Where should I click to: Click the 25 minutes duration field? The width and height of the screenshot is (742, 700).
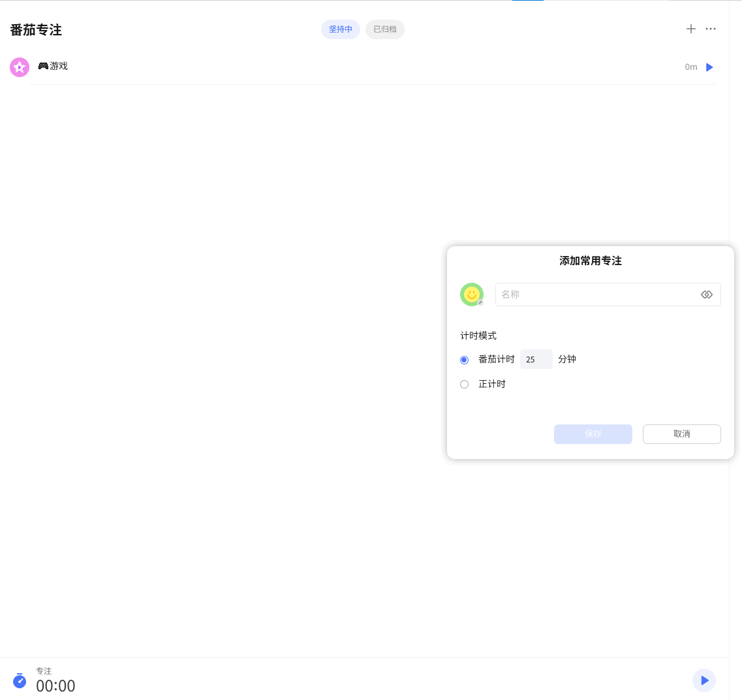536,360
